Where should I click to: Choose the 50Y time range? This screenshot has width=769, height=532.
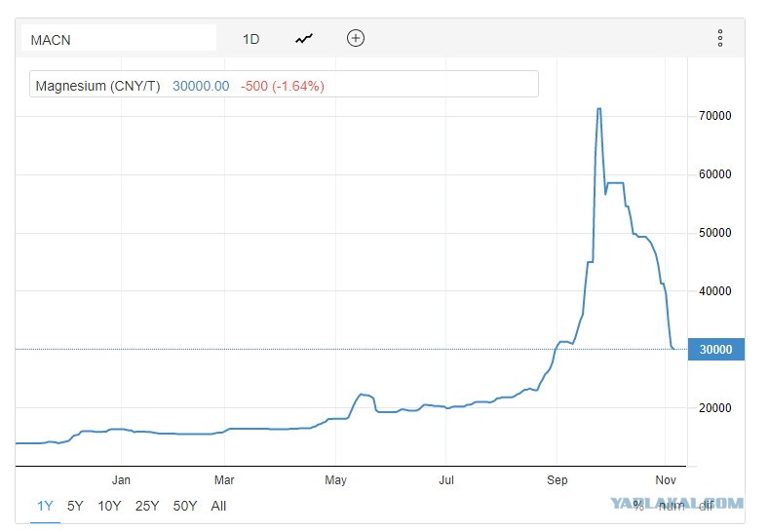coord(185,506)
